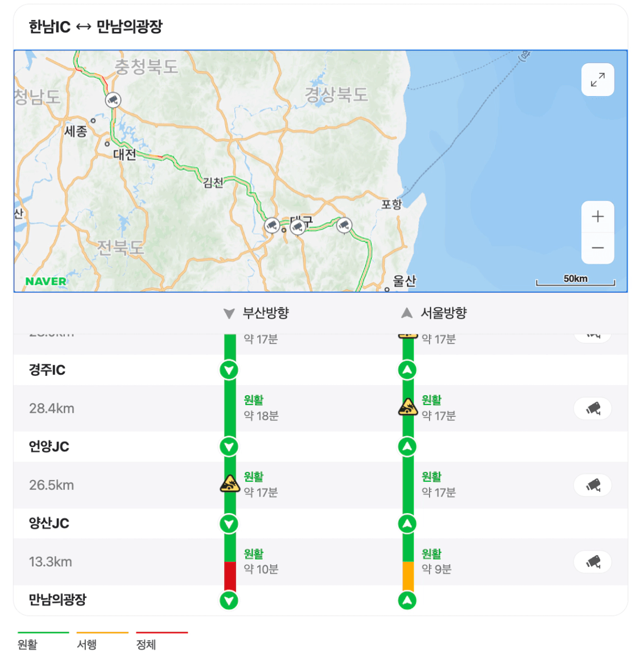Click the orange slow segment on 서울방향
This screenshot has width=644, height=662.
408,576
